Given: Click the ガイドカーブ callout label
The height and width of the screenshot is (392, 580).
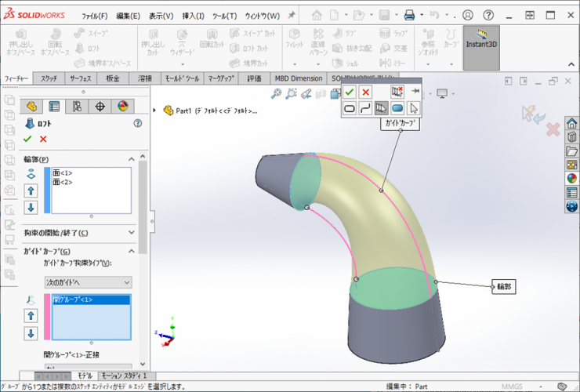Looking at the screenshot, I should [400, 123].
